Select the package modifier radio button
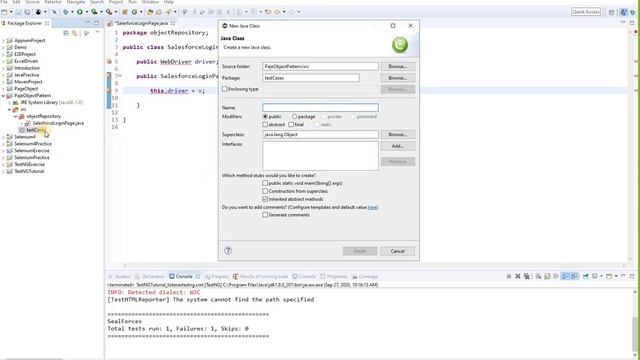The width and height of the screenshot is (640, 360). click(294, 117)
